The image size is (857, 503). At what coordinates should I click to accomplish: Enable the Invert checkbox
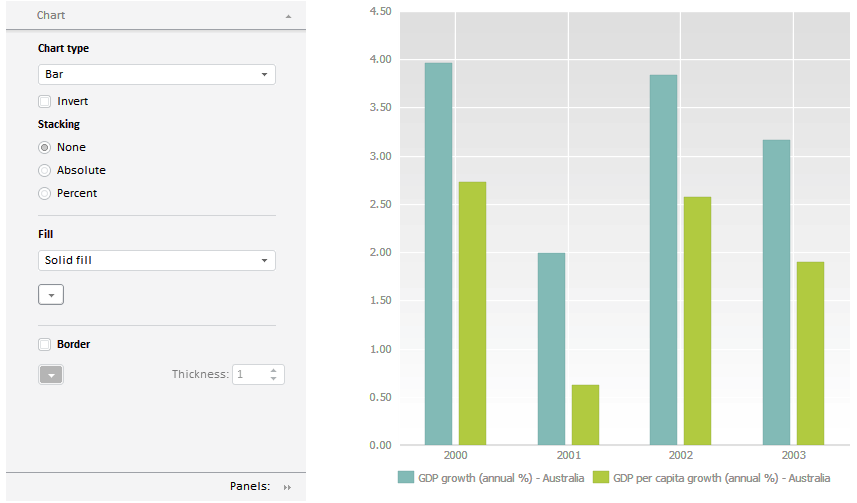click(x=44, y=101)
